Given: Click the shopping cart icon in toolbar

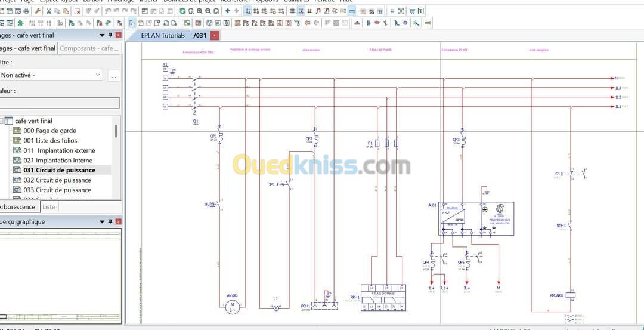Looking at the screenshot, I should pyautogui.click(x=411, y=11).
